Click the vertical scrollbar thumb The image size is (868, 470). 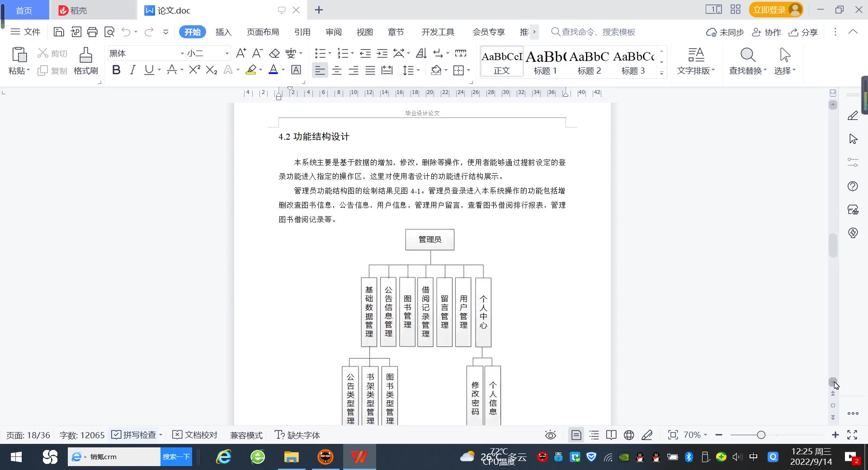(x=833, y=245)
